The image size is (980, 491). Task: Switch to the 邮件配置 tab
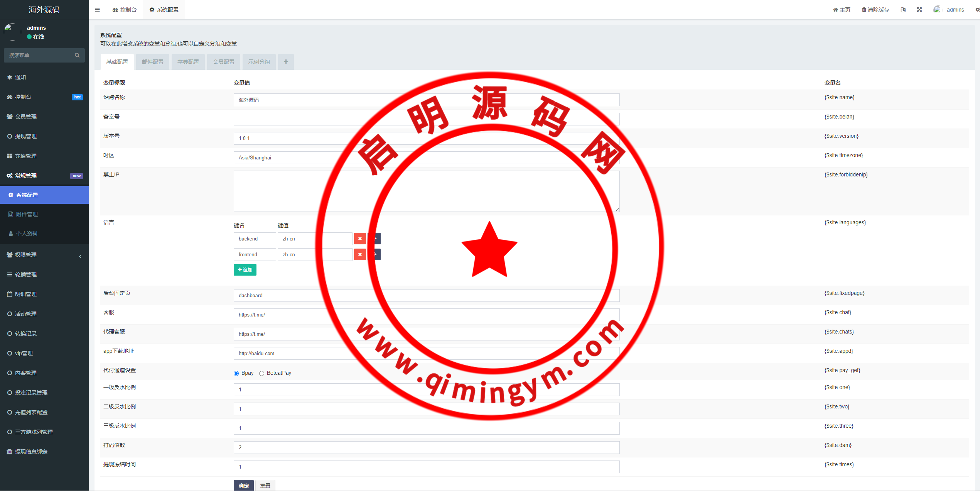coord(153,62)
